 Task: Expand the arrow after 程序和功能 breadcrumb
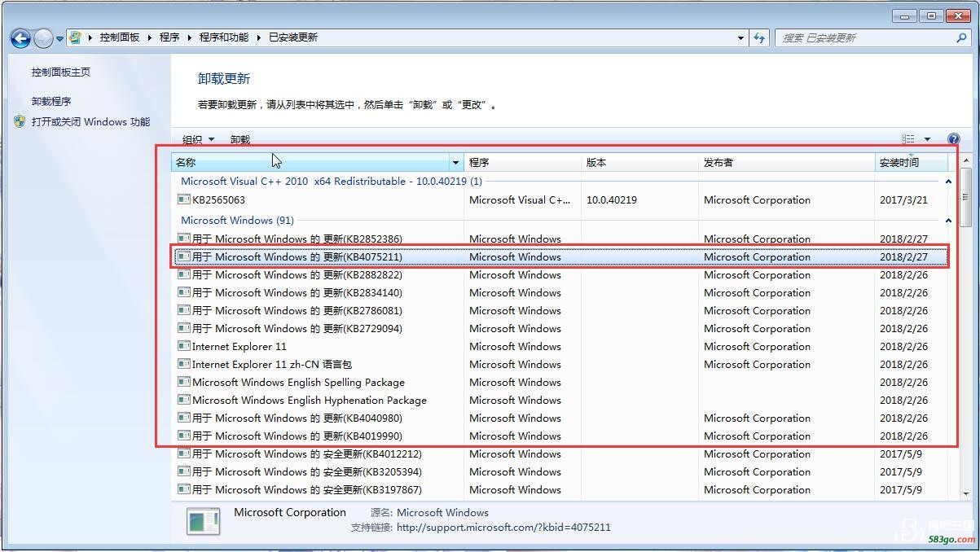click(258, 37)
